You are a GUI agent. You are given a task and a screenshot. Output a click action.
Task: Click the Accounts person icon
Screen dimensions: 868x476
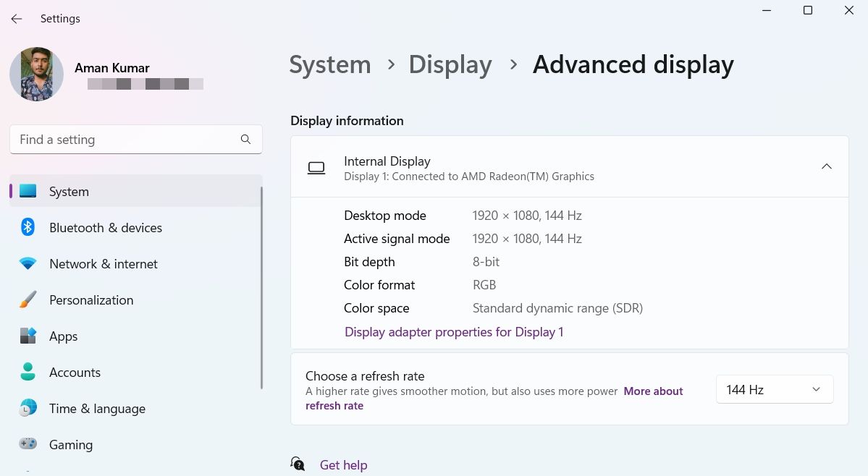28,373
